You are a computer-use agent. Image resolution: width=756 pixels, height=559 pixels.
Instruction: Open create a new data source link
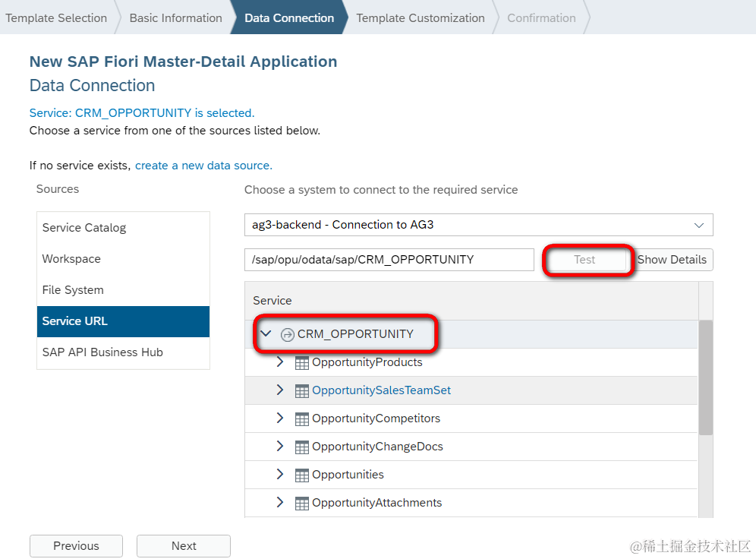(x=203, y=166)
